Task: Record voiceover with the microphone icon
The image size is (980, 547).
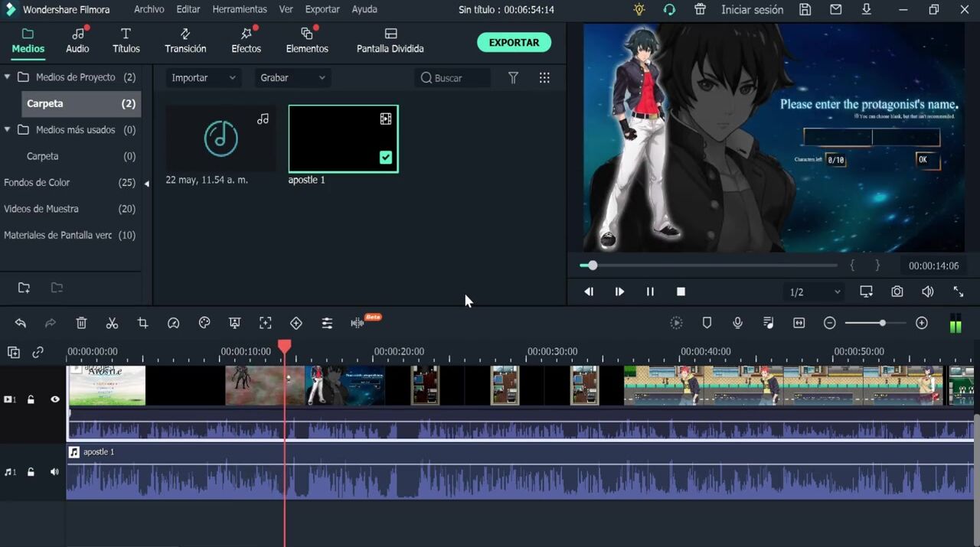Action: pyautogui.click(x=737, y=324)
